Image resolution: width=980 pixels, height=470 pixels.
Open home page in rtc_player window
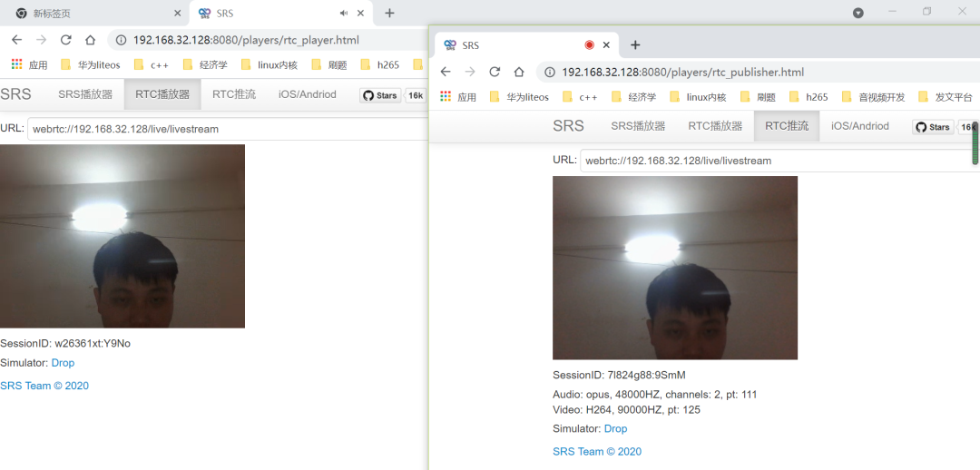click(90, 40)
